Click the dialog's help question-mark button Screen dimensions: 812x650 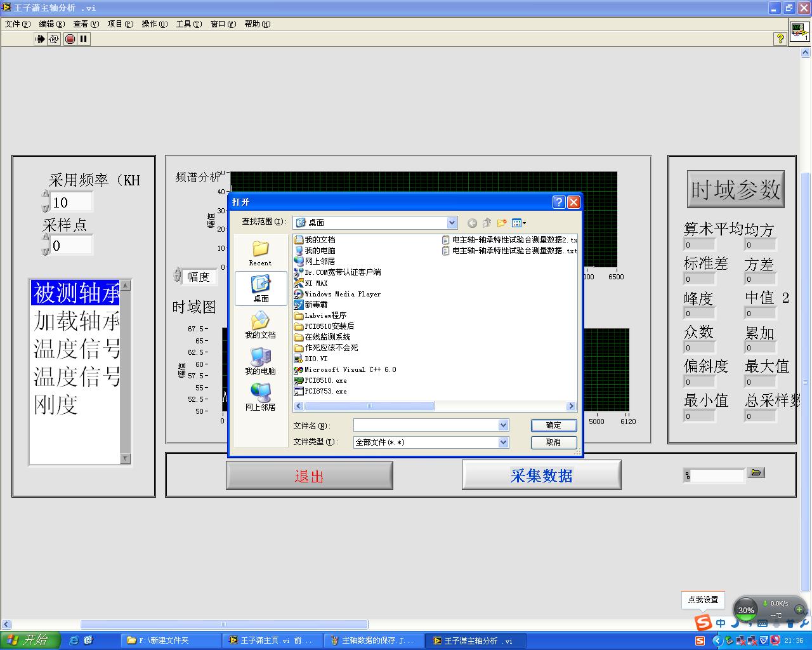[x=559, y=202]
